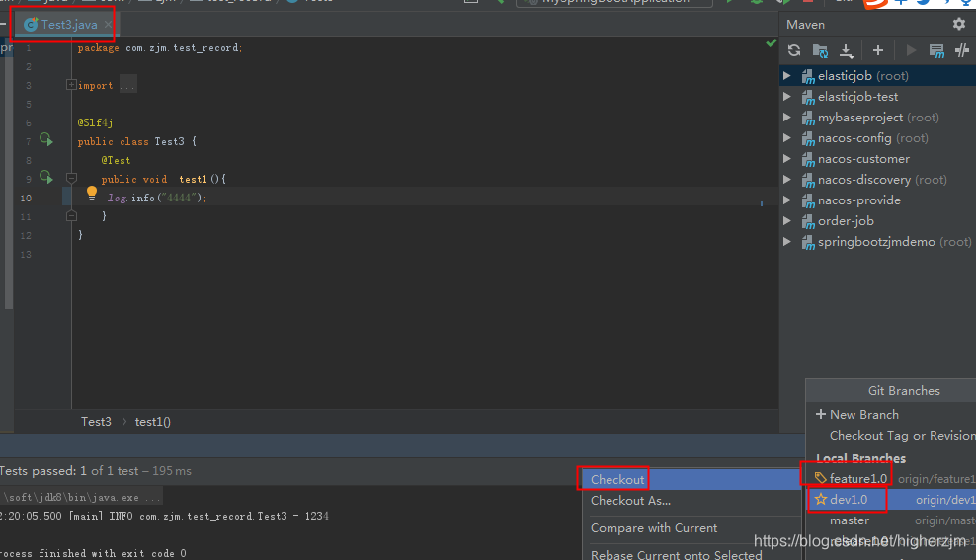The width and height of the screenshot is (976, 560).
Task: Click package declaration line
Action: [x=160, y=48]
